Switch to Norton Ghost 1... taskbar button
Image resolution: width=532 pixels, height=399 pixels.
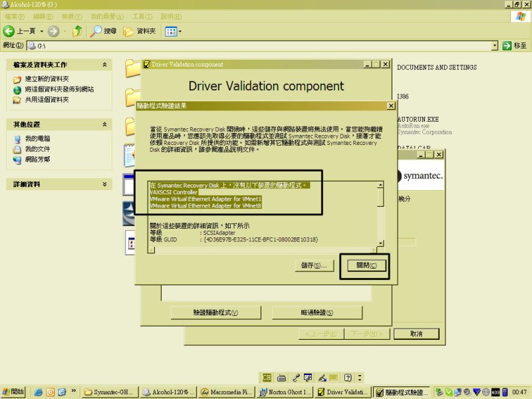tap(285, 392)
